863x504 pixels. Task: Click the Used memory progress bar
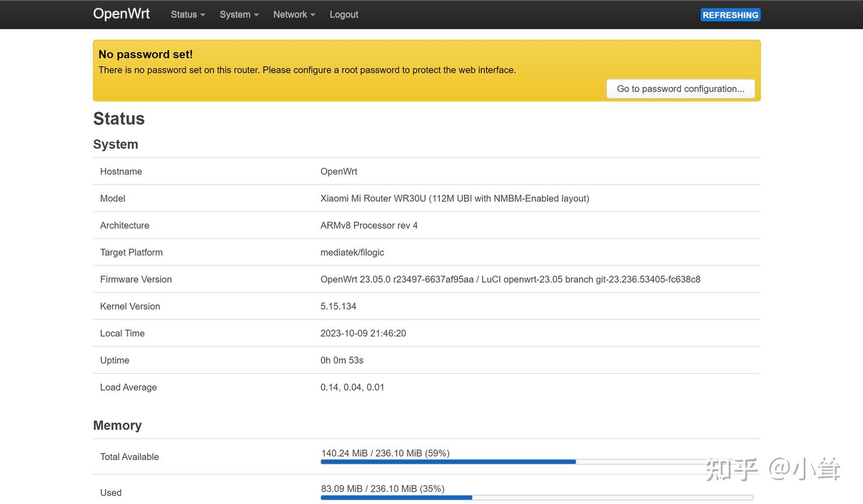tap(536, 497)
